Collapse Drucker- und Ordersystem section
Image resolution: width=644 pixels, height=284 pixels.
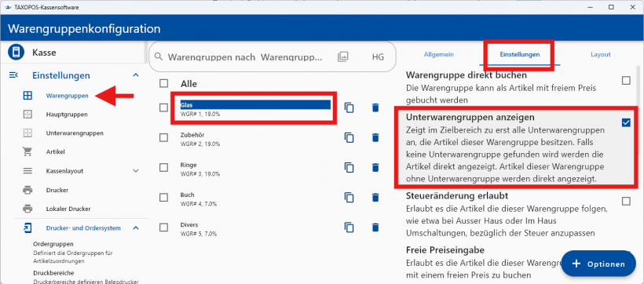point(136,228)
